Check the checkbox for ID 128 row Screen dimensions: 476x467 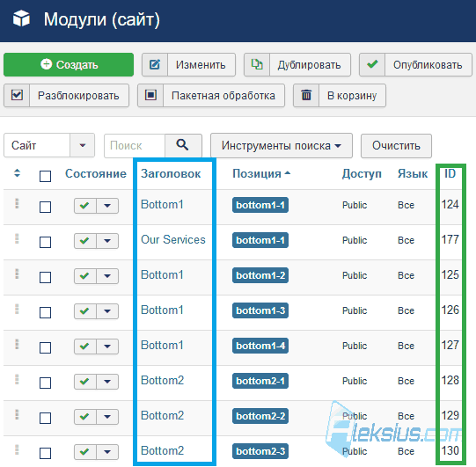45,383
